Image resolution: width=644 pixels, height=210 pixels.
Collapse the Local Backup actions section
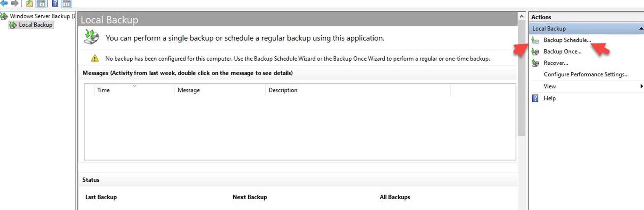point(641,29)
